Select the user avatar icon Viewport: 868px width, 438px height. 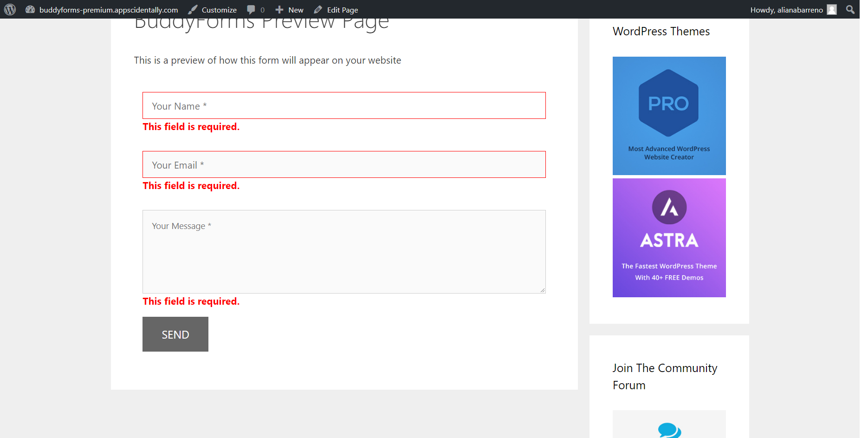[x=831, y=9]
